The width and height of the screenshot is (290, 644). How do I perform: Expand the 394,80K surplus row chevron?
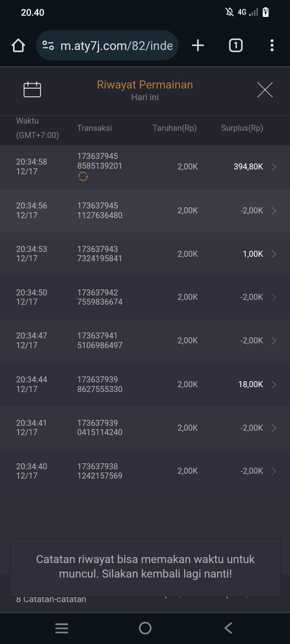click(x=274, y=167)
